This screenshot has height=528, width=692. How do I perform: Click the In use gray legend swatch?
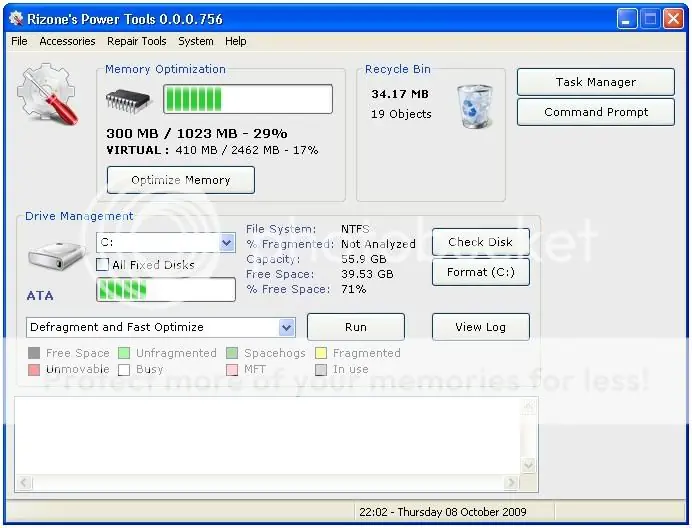(x=321, y=370)
